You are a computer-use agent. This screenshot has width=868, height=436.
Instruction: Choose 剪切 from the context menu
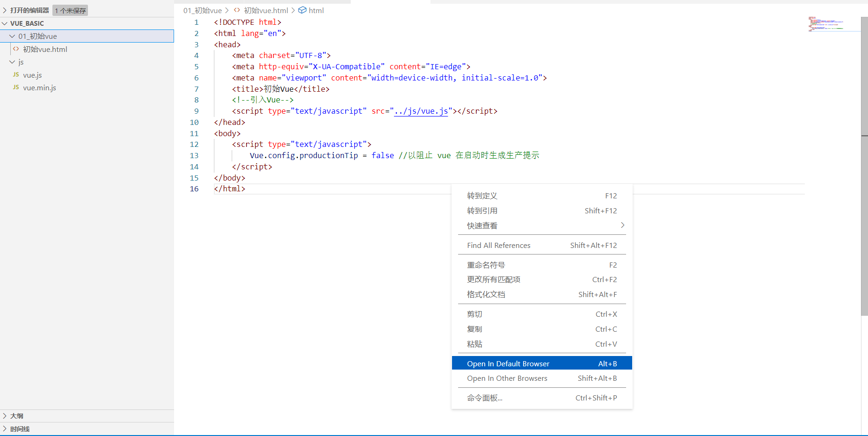pos(542,314)
